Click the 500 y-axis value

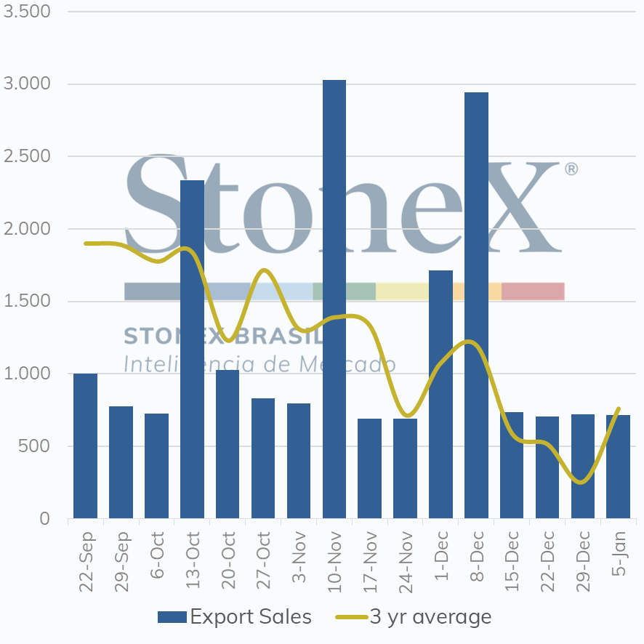point(34,446)
